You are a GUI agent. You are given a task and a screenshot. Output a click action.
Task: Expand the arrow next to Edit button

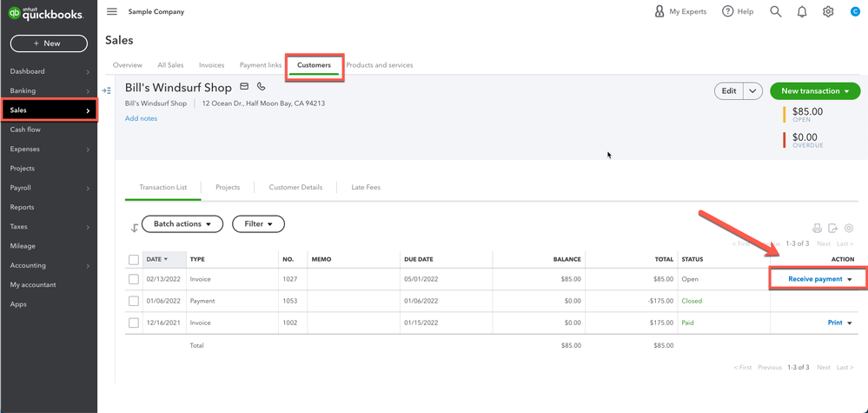(x=752, y=90)
